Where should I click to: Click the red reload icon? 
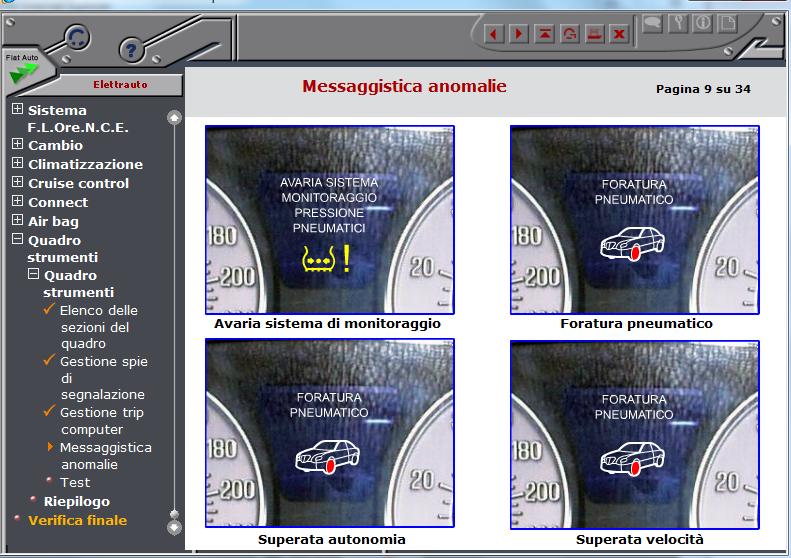point(570,34)
